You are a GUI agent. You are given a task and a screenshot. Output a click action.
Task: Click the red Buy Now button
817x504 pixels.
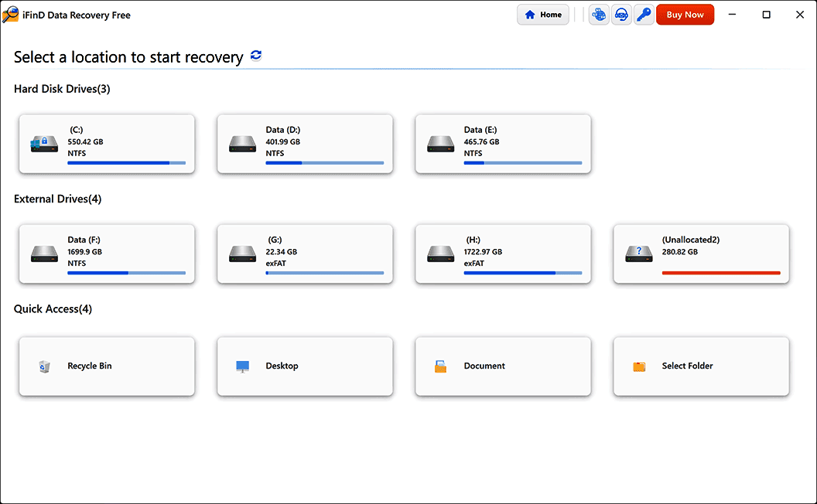coord(685,15)
